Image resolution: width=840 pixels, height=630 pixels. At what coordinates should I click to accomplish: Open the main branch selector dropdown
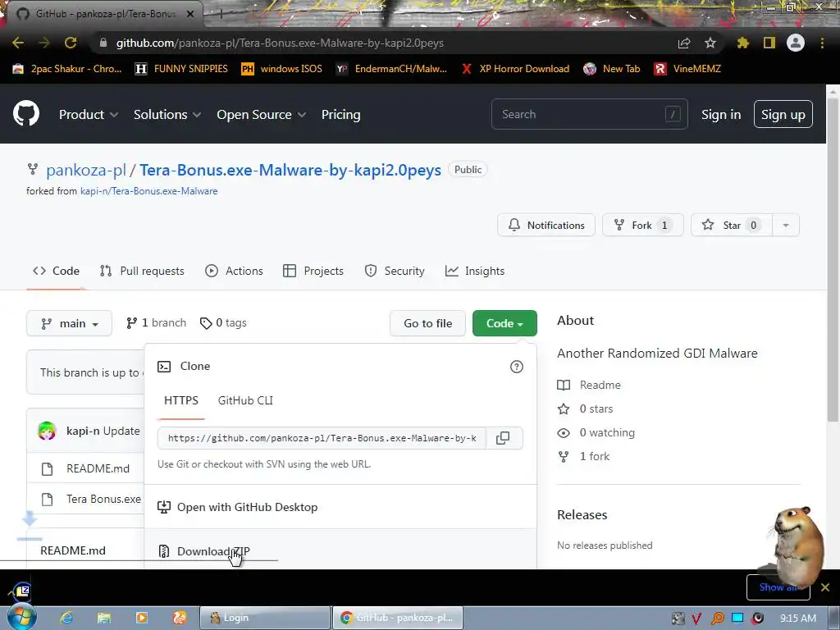(69, 323)
